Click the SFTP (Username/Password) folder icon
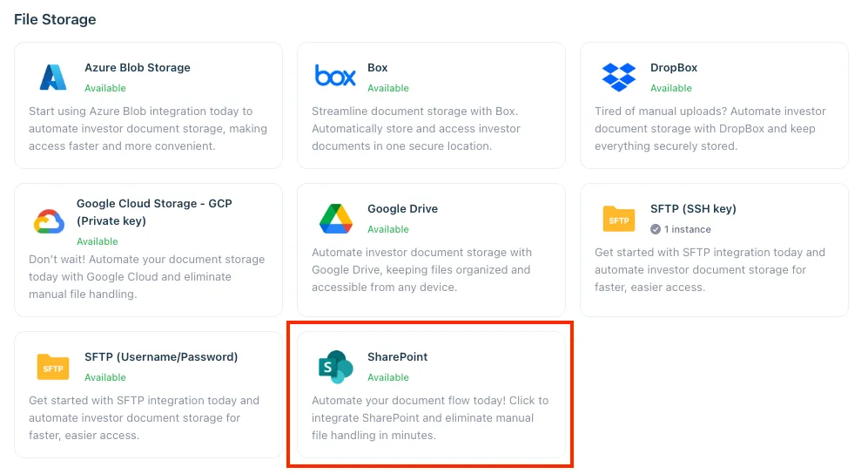 (x=53, y=367)
